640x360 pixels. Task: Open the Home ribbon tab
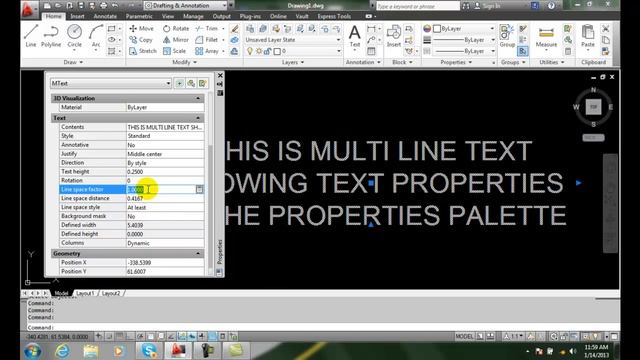[x=53, y=16]
